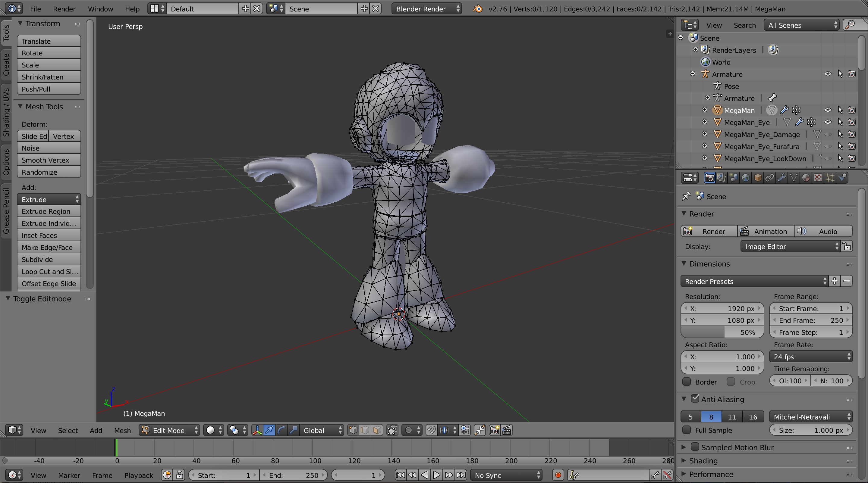Click the Smooth Vertex button
868x483 pixels.
(x=49, y=160)
